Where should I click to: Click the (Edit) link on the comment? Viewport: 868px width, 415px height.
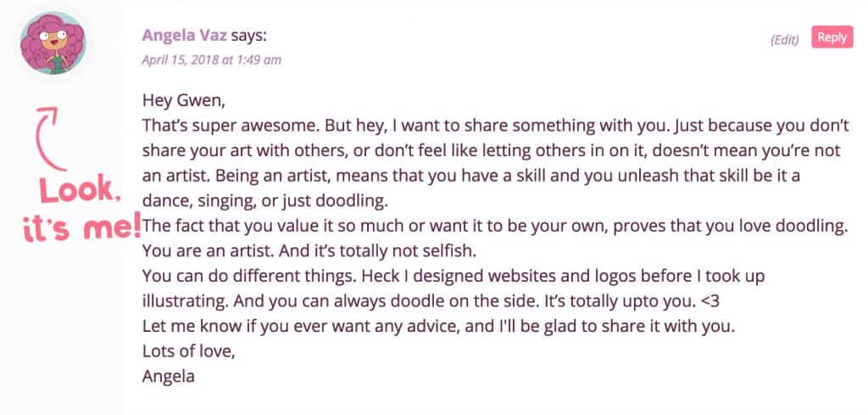pyautogui.click(x=784, y=39)
